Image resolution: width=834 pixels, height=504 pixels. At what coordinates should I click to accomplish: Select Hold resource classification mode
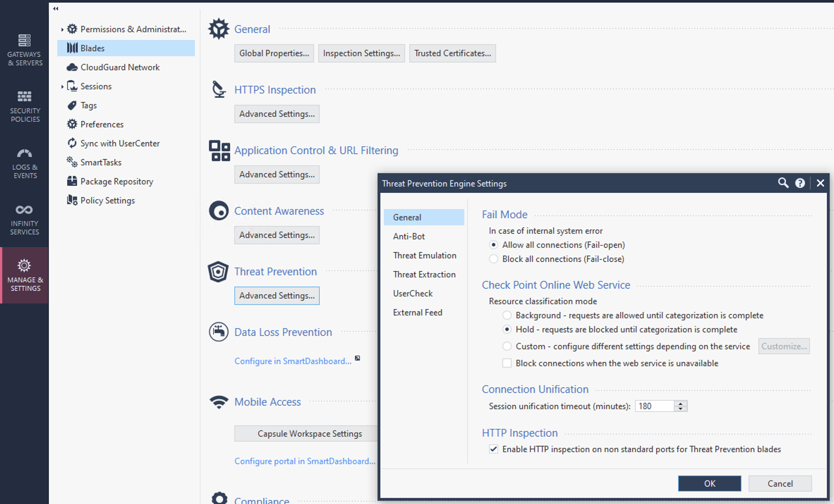click(507, 329)
